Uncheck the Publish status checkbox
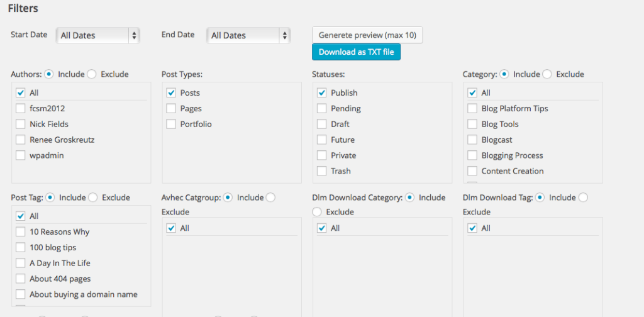Image resolution: width=644 pixels, height=317 pixels. [x=322, y=92]
